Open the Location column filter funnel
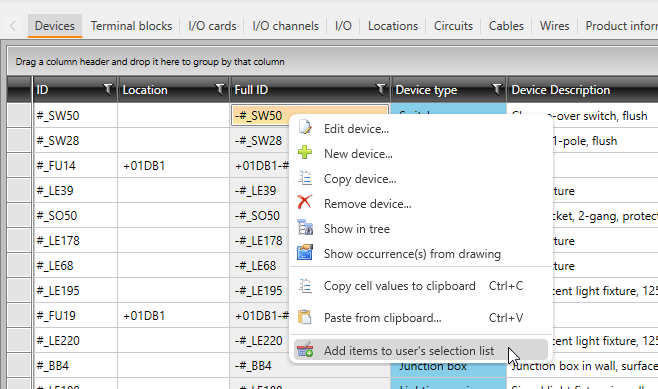The width and height of the screenshot is (658, 389). click(219, 89)
